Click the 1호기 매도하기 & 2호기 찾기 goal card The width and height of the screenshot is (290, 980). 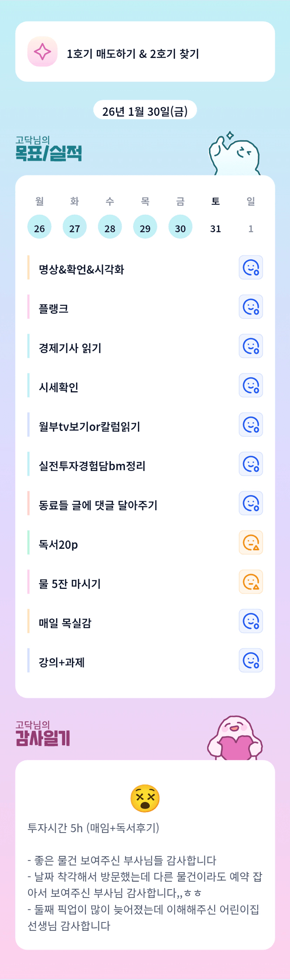point(145,52)
